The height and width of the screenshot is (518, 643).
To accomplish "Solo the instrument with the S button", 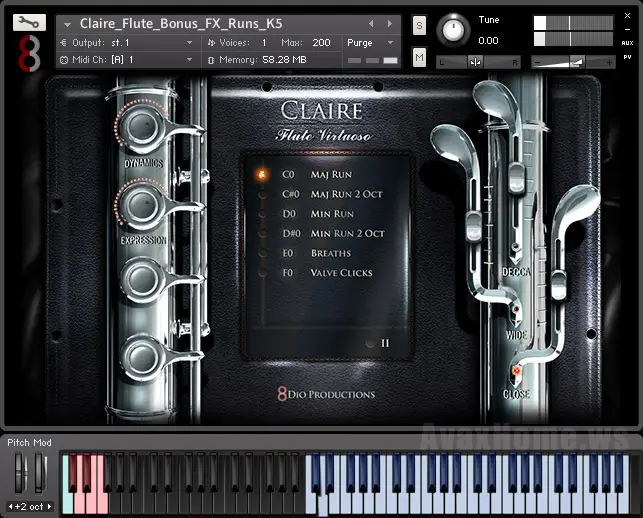I will 419,26.
